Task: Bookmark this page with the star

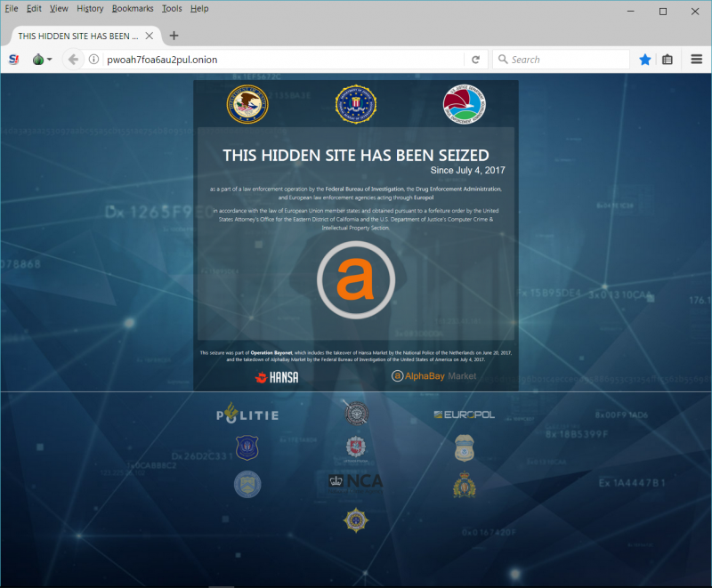Action: click(645, 60)
